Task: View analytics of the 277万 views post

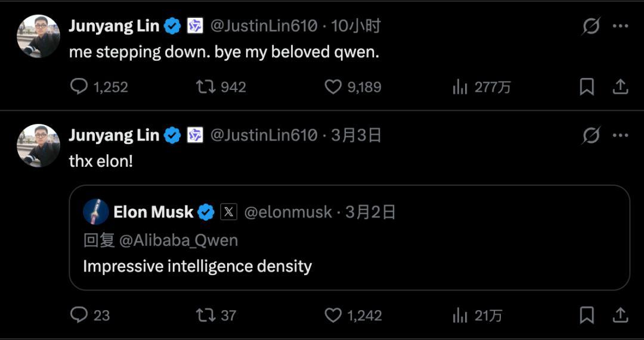Action: point(460,87)
